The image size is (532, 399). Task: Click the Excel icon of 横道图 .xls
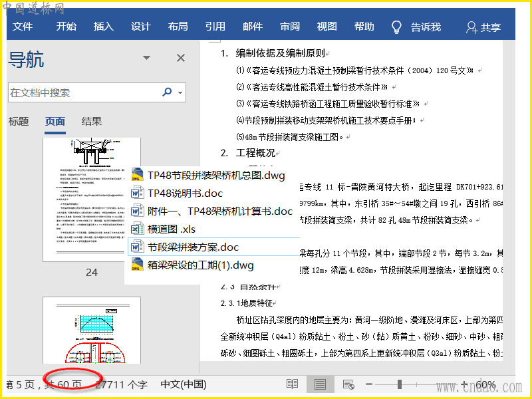pyautogui.click(x=137, y=229)
